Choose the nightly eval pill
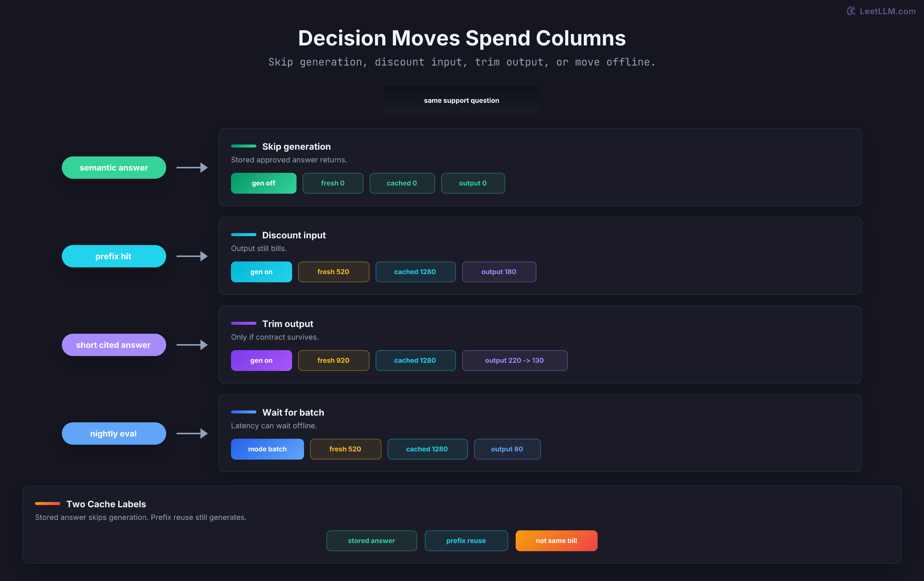 coord(114,434)
